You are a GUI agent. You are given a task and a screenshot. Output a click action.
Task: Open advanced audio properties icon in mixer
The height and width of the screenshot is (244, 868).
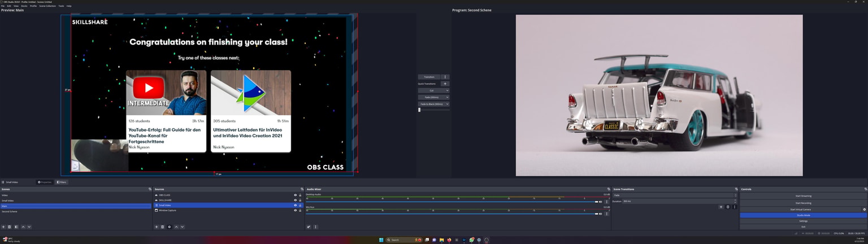coord(309,227)
